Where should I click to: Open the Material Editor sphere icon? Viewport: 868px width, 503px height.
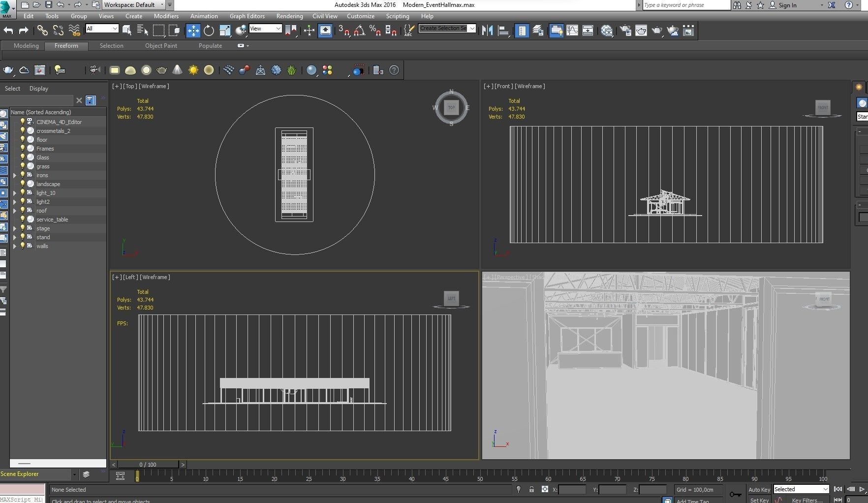click(607, 31)
